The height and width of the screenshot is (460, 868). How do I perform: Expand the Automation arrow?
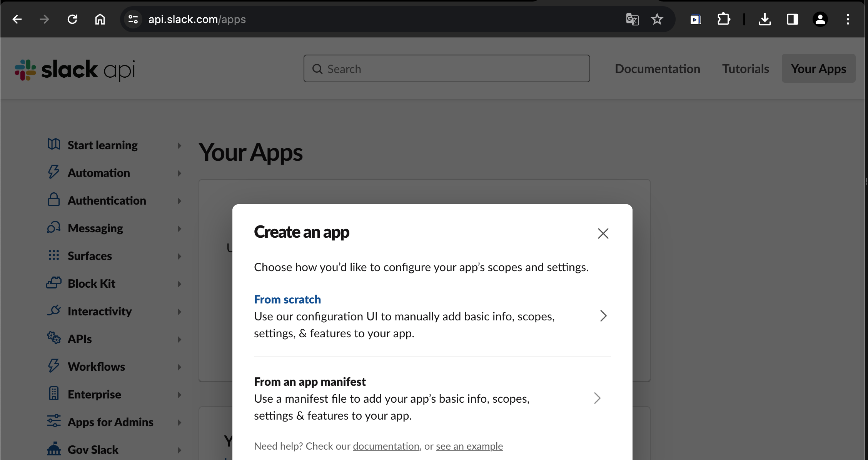point(179,173)
